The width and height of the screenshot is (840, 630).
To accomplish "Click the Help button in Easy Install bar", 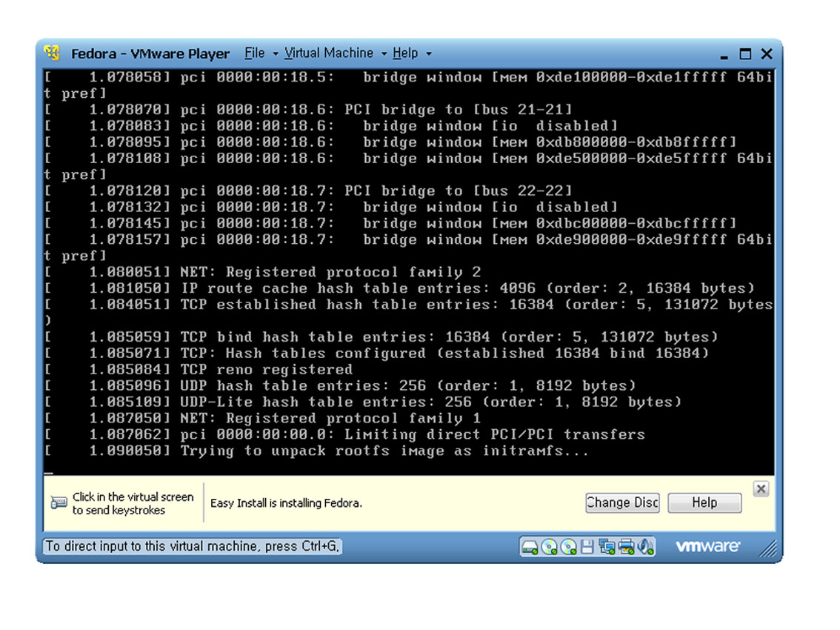I will click(x=704, y=503).
